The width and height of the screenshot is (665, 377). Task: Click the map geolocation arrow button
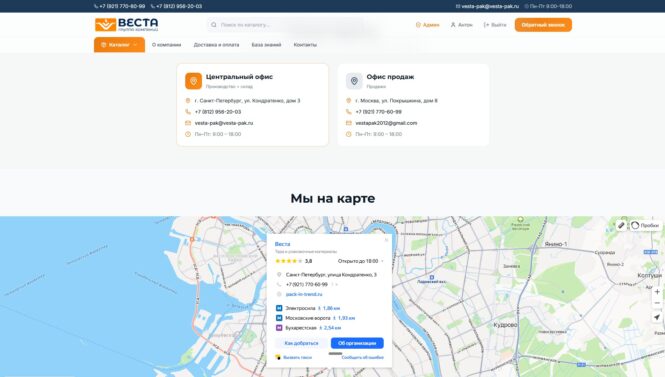[657, 317]
